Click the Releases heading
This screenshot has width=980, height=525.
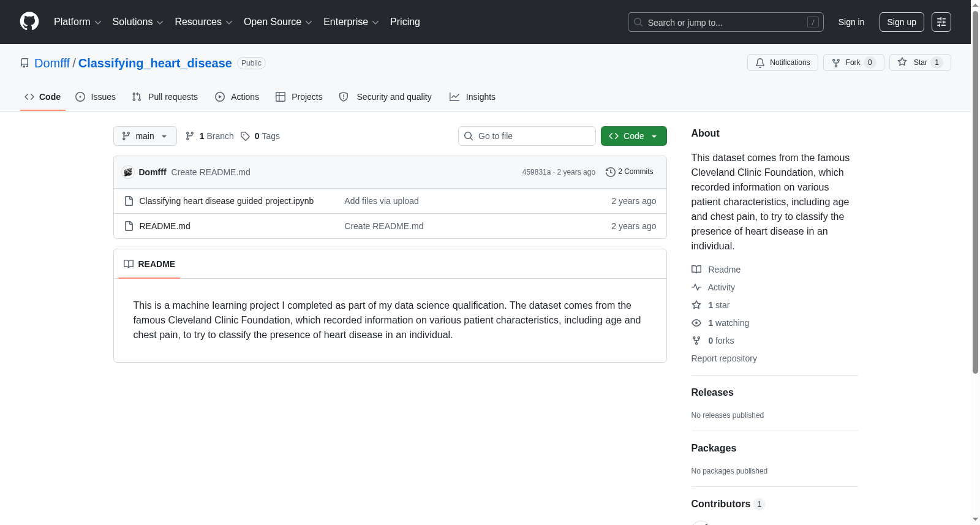(712, 393)
